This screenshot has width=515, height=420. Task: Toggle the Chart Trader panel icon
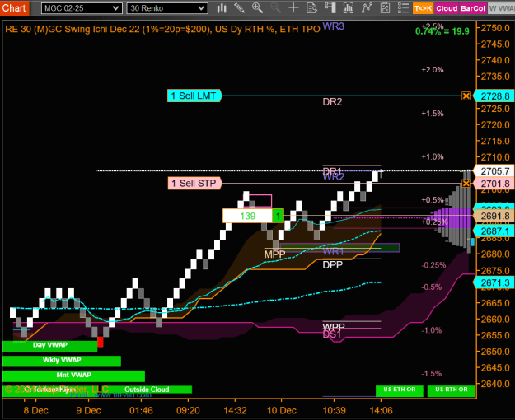click(x=330, y=8)
